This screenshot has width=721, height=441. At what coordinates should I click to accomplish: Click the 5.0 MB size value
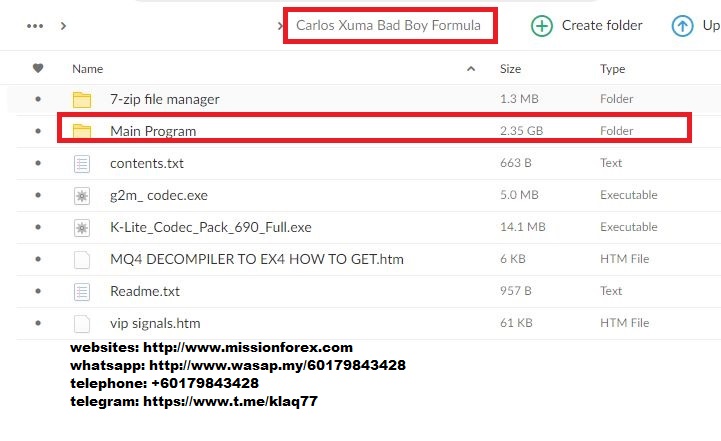pos(519,195)
